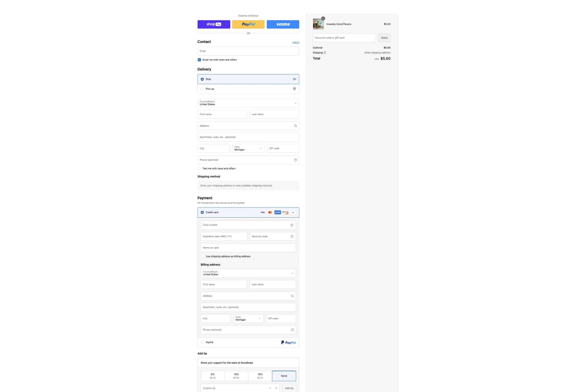Viewport: 588px width, 392px height.
Task: Click the +4 icon showing more card brands
Action: (293, 212)
